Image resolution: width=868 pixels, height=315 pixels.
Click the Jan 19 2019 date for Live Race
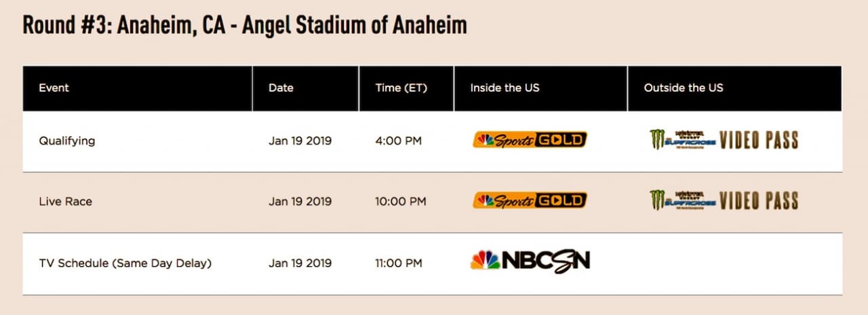[300, 202]
